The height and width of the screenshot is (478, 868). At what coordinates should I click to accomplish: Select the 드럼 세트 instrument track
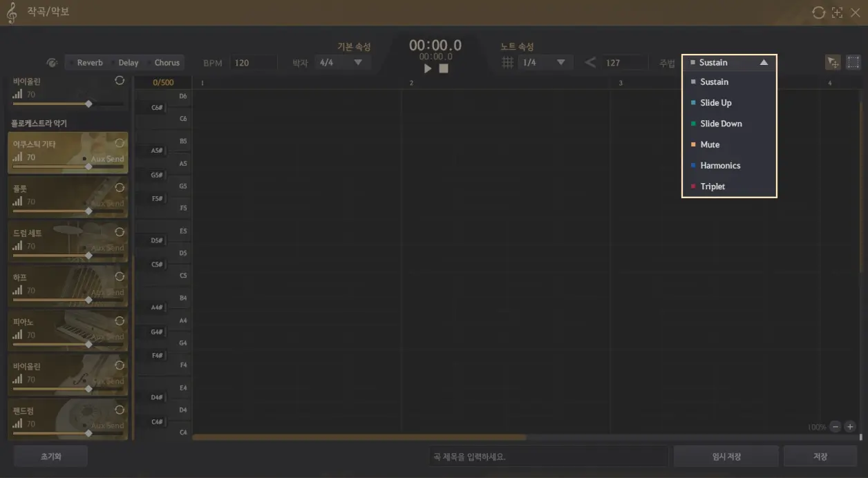[x=68, y=242]
